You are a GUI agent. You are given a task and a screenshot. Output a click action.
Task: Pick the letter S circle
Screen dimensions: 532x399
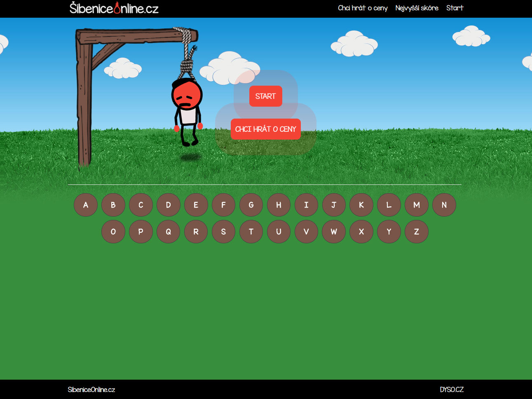click(x=223, y=231)
